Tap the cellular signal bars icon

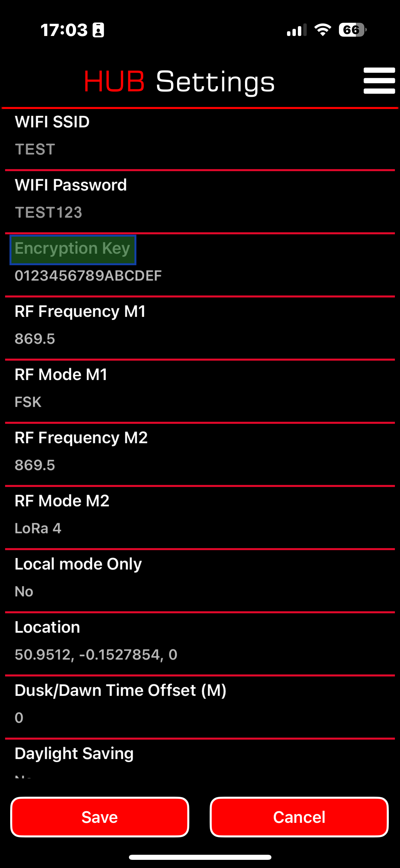click(x=297, y=30)
